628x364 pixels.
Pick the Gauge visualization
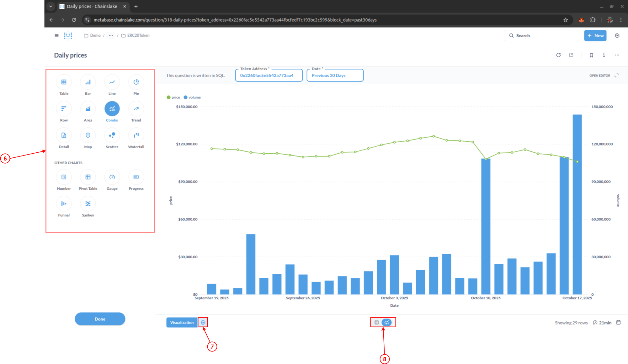pos(112,177)
